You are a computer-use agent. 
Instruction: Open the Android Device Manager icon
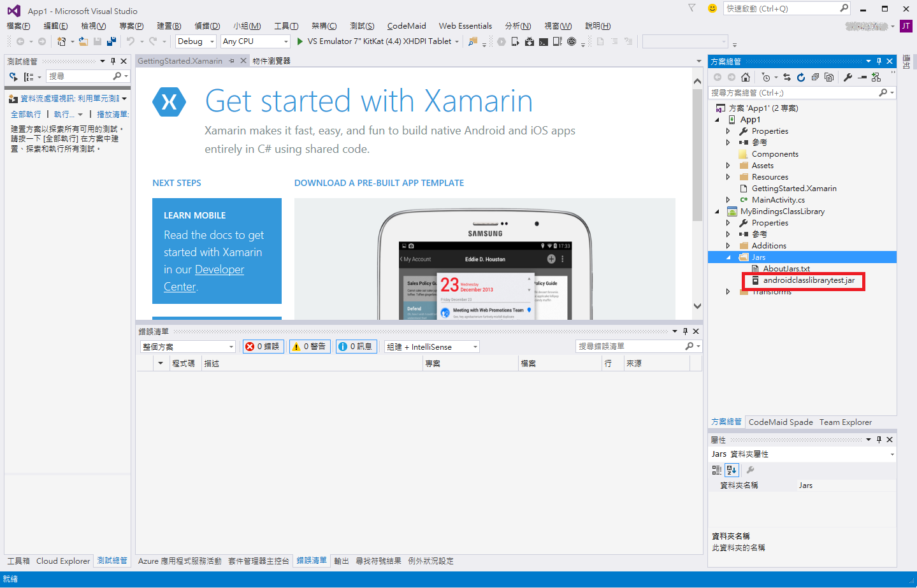(516, 41)
